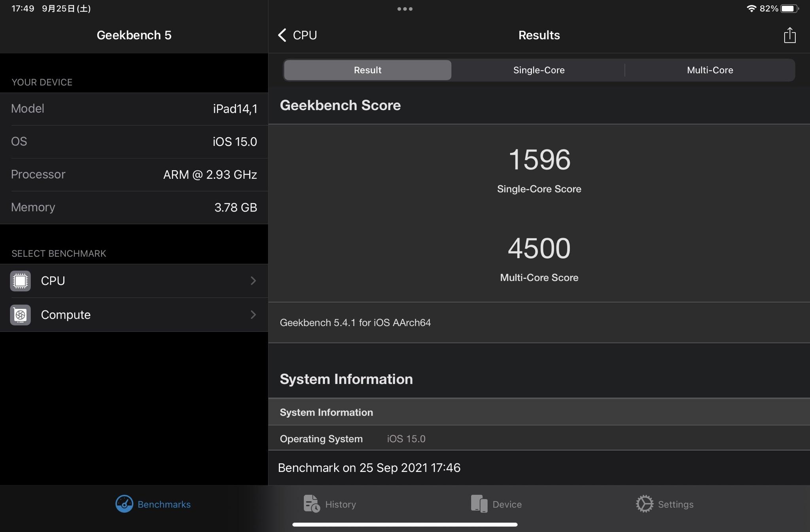The image size is (810, 532).
Task: Tap the YOUR DEVICE section header
Action: 42,82
